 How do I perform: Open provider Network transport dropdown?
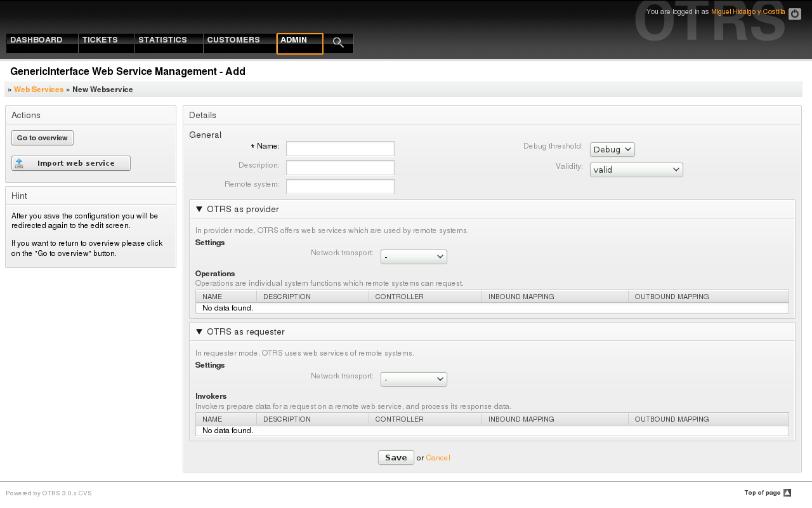414,257
